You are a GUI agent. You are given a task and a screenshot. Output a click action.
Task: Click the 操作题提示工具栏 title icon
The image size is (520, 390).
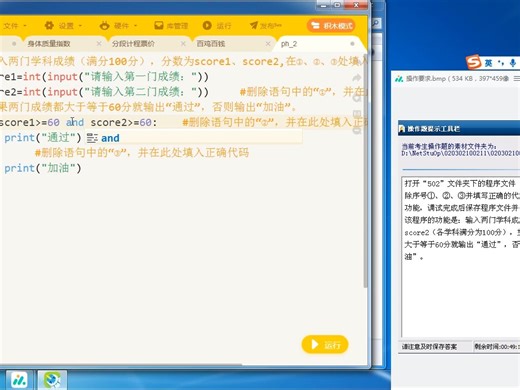(x=402, y=129)
